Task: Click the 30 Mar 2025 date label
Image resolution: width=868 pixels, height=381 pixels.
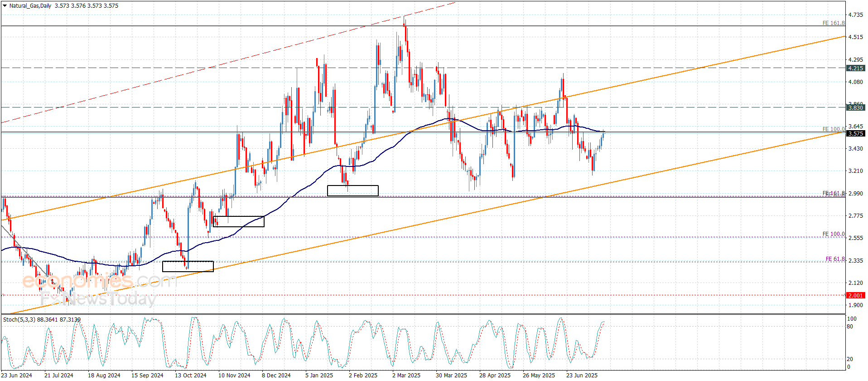Action: pyautogui.click(x=451, y=375)
